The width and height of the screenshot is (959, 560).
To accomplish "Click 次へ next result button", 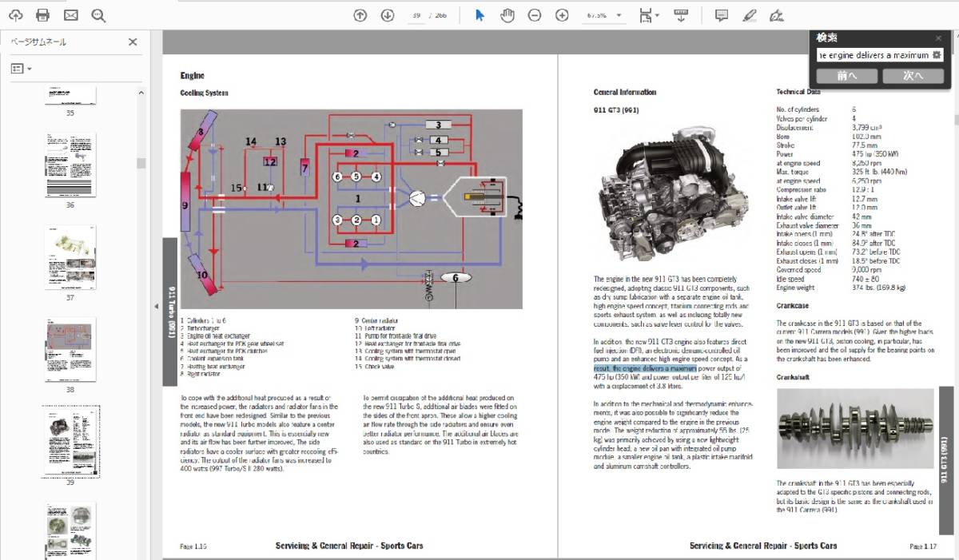I will [913, 76].
